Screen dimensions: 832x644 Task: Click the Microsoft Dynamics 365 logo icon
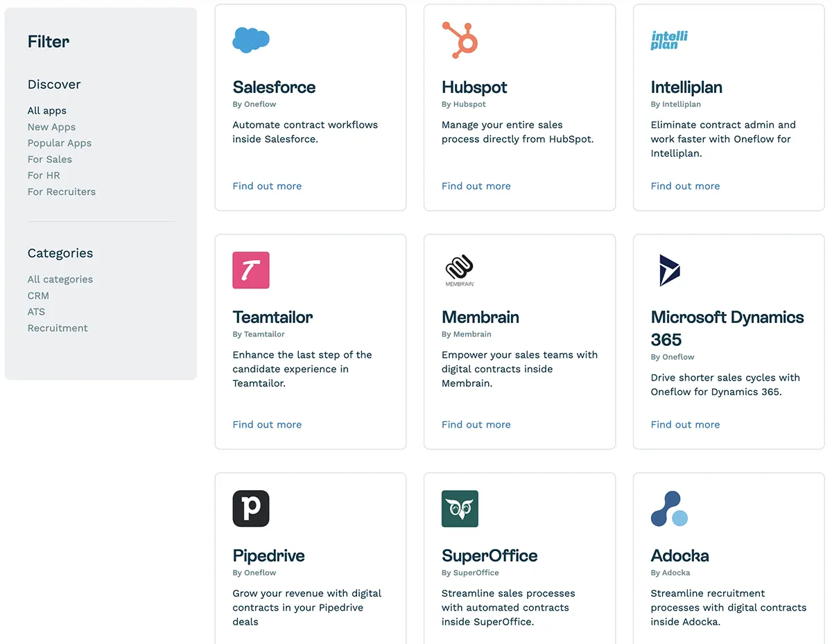point(669,270)
